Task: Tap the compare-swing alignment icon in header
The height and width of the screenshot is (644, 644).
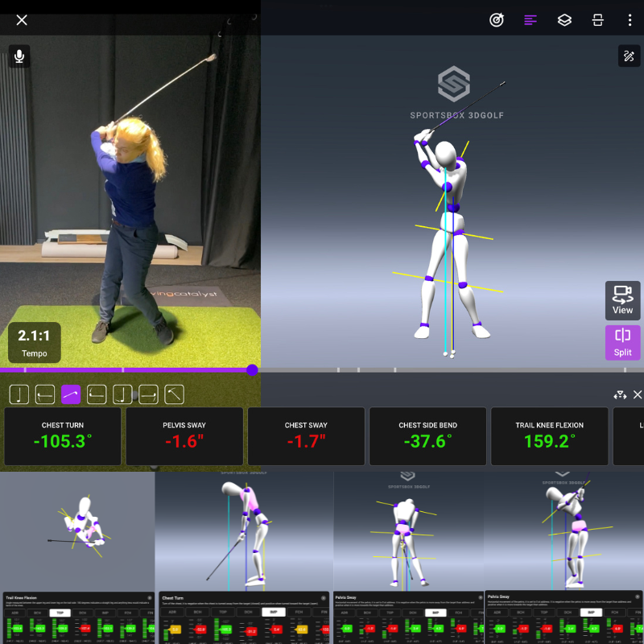Action: pos(597,20)
